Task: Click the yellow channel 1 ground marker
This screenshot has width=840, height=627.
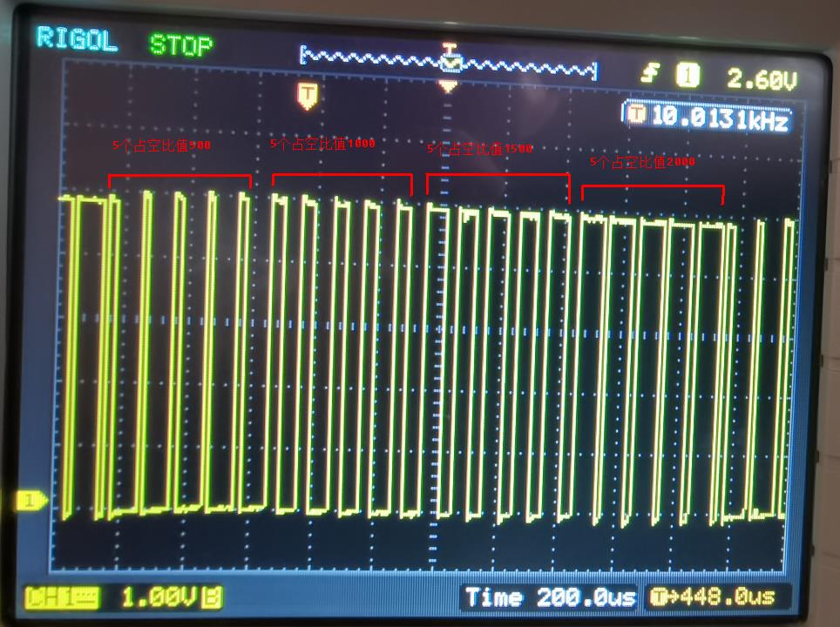Action: (x=30, y=502)
